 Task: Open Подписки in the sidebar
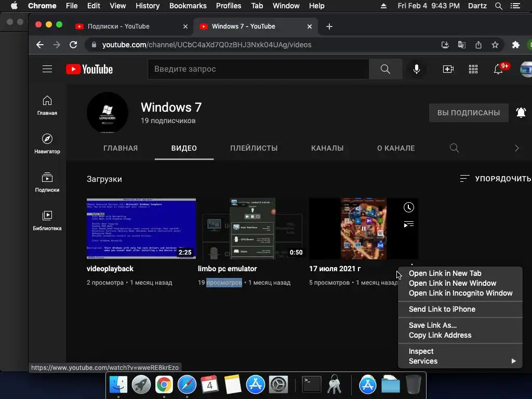click(47, 182)
